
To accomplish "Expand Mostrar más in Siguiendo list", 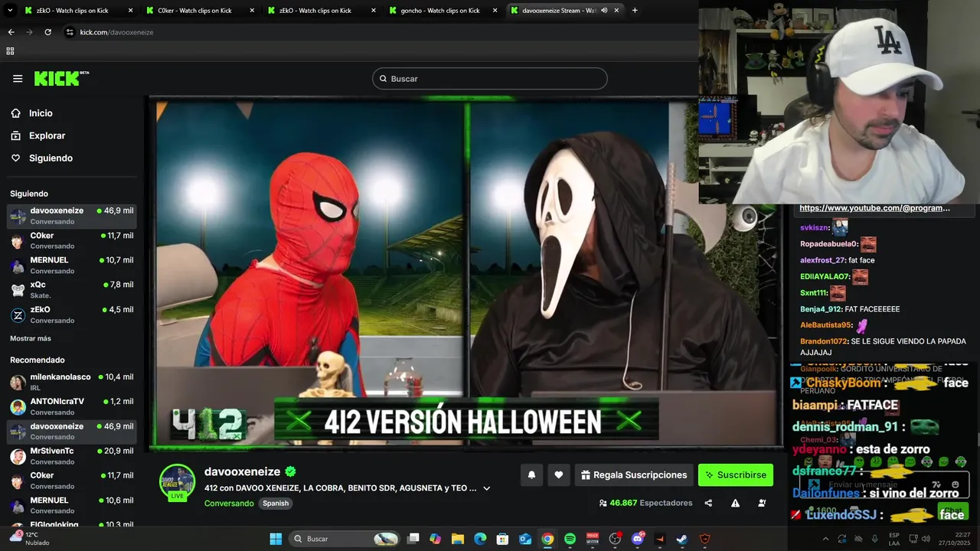I will 31,338.
